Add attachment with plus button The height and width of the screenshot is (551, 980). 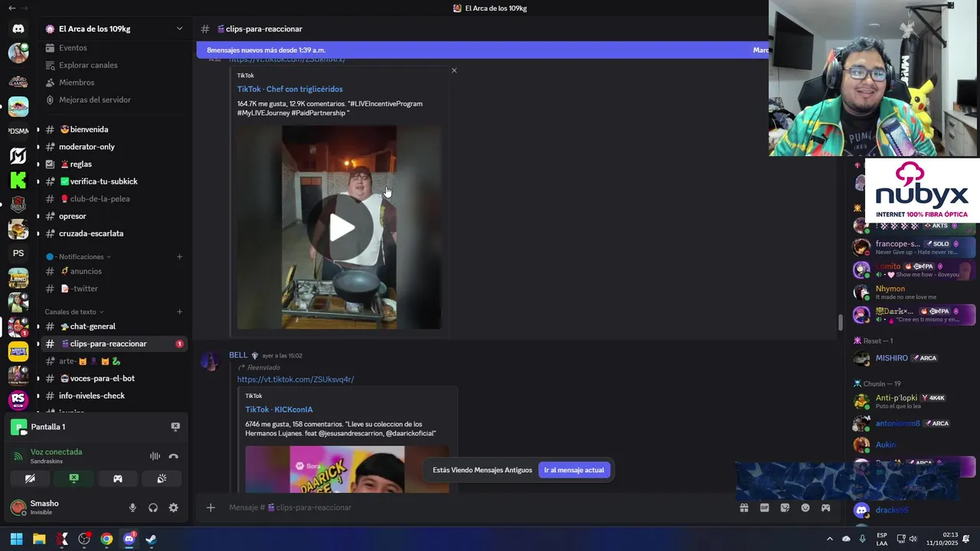[211, 507]
